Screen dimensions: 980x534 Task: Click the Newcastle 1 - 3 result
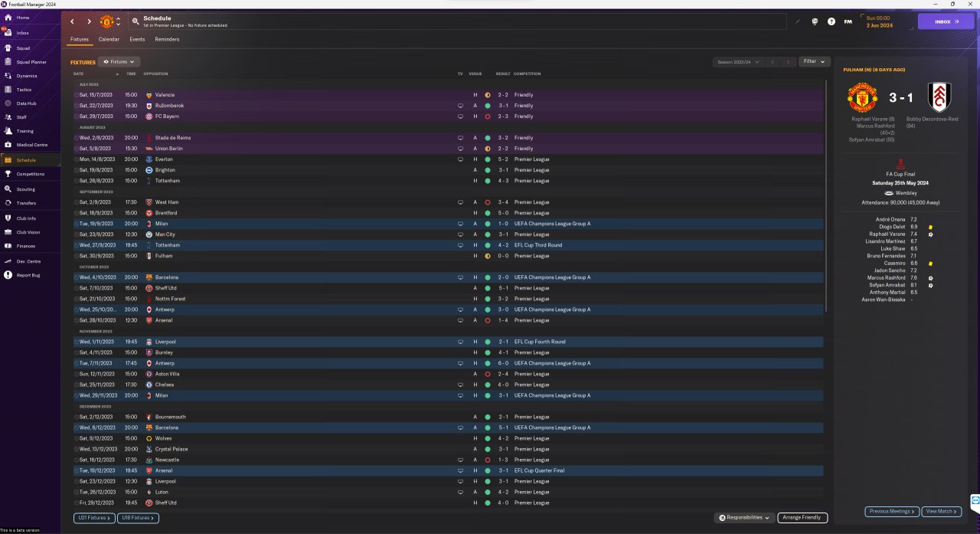pos(503,460)
